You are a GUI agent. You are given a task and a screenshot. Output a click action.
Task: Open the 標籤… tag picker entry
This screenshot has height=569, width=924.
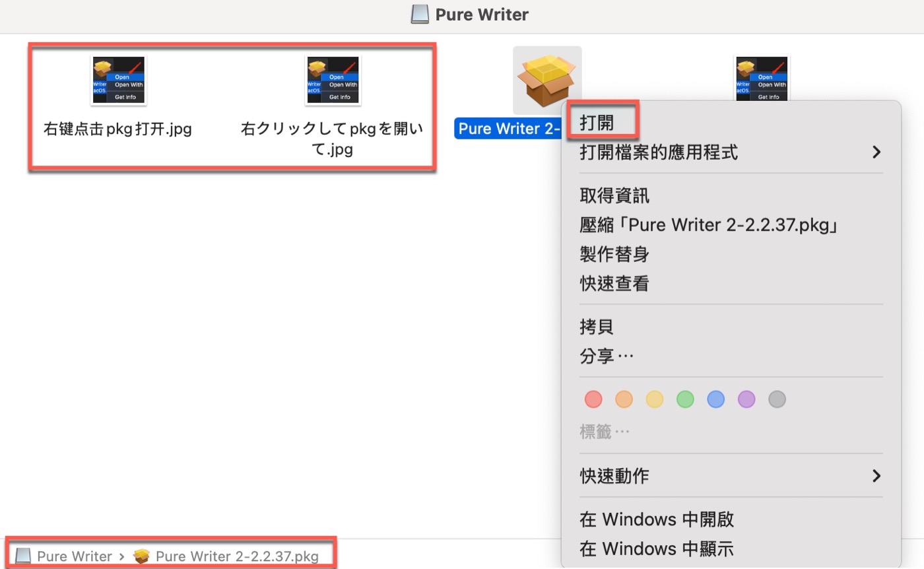click(x=606, y=430)
